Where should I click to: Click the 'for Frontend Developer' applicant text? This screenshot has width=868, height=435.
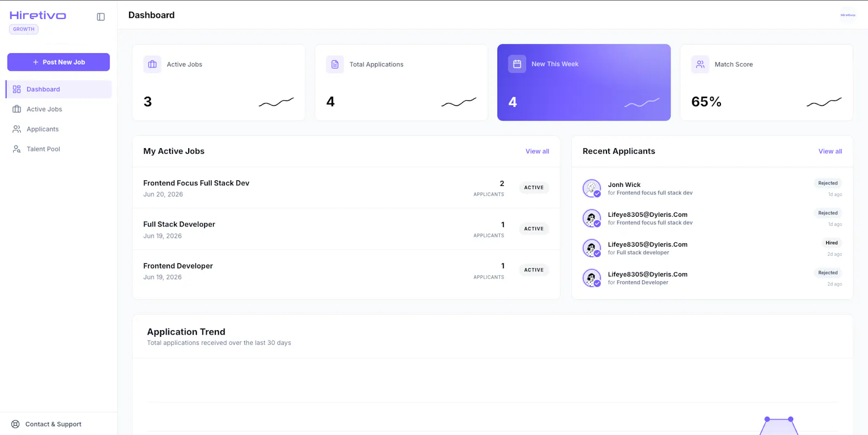[x=638, y=282]
